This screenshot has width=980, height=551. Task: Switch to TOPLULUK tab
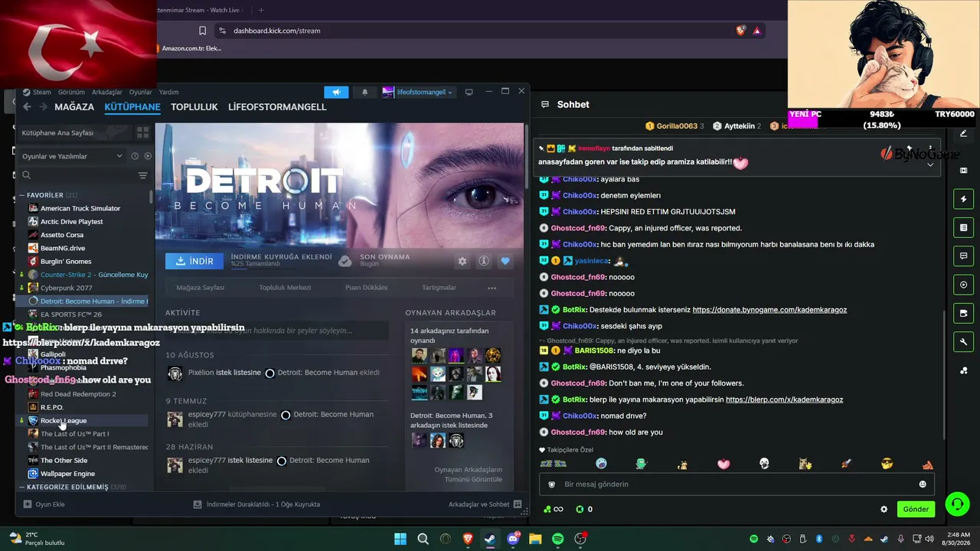pyautogui.click(x=194, y=107)
